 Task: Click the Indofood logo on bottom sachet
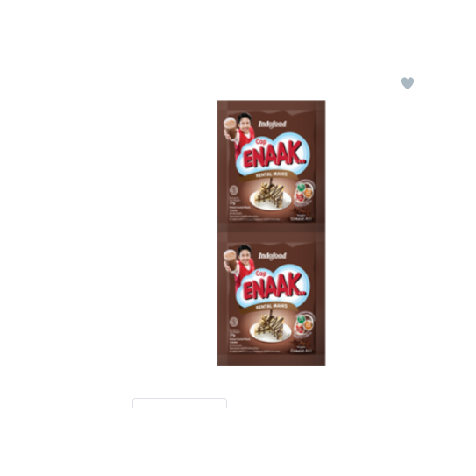[273, 256]
